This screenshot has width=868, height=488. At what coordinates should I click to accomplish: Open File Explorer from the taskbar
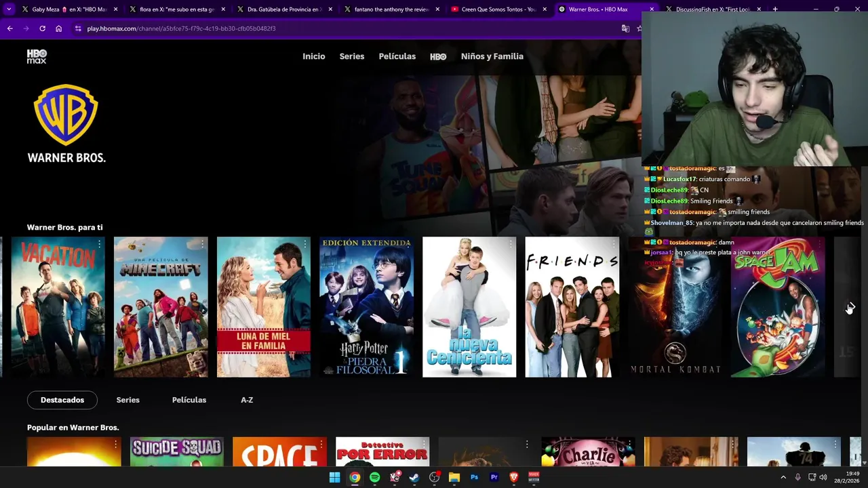point(454,477)
